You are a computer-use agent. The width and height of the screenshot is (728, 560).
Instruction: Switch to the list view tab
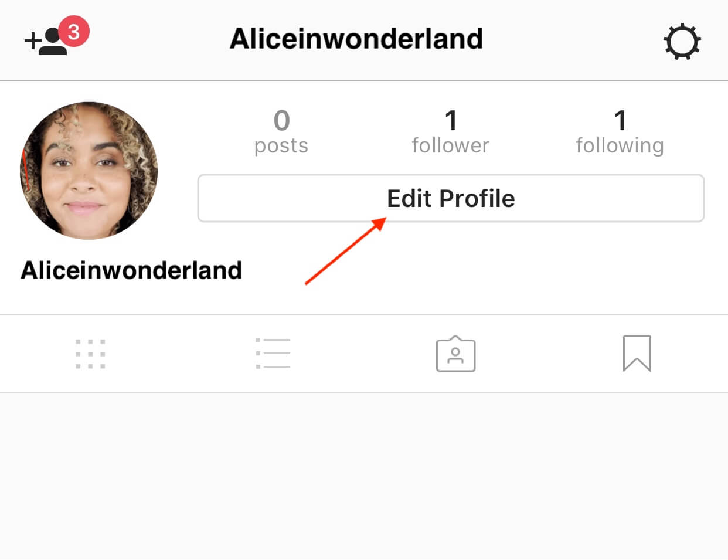pos(273,353)
